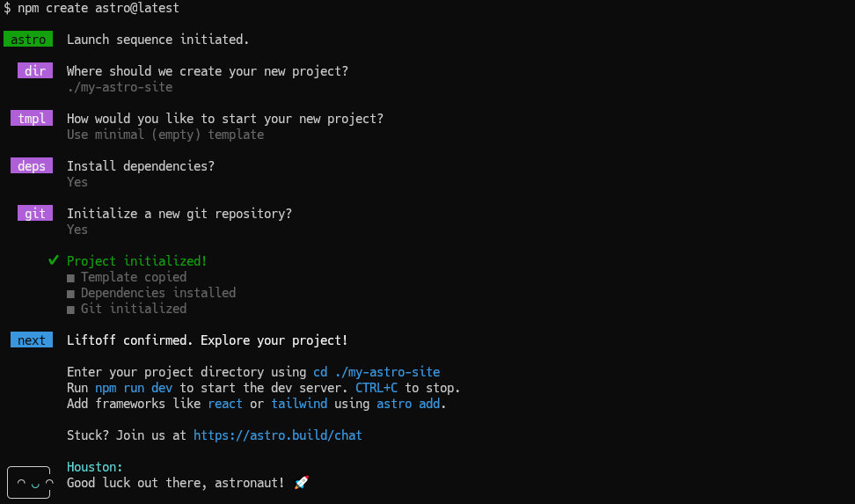The width and height of the screenshot is (855, 504).
Task: Click the cd ./my-astro-site command
Action: [x=376, y=372]
